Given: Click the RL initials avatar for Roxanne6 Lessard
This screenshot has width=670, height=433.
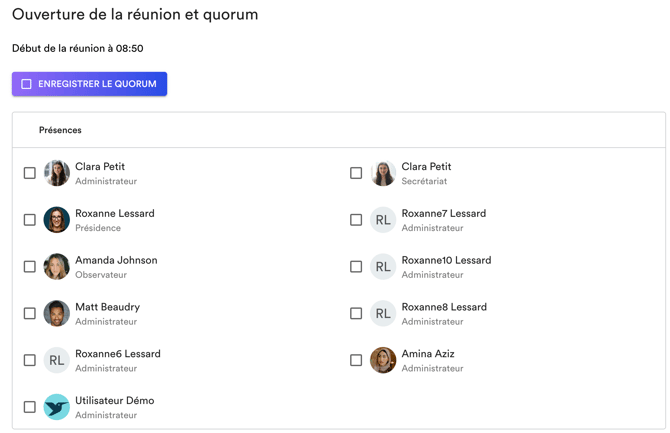Looking at the screenshot, I should (57, 360).
